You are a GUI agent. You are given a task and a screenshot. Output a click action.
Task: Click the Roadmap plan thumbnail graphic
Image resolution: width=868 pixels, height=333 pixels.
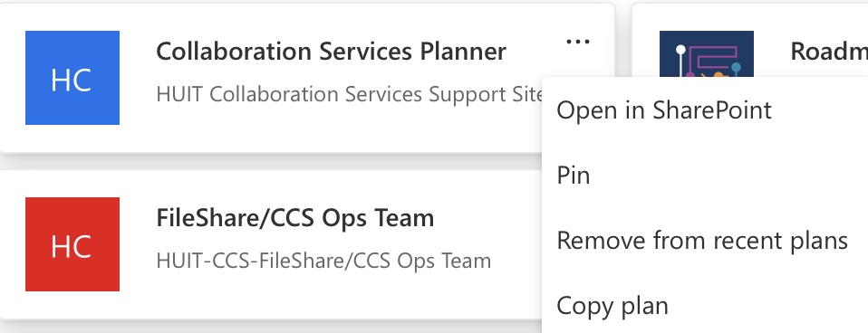point(707,53)
